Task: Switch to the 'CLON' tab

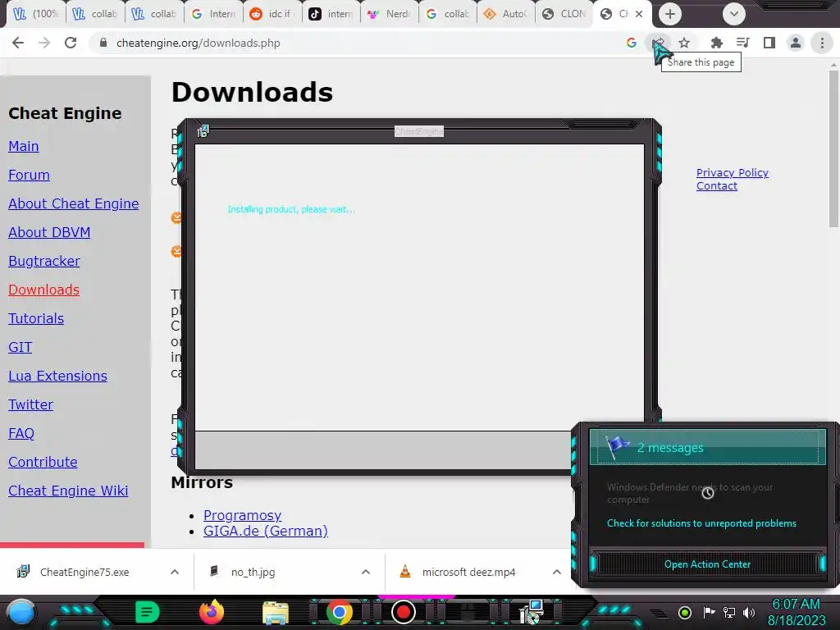Action: point(564,14)
